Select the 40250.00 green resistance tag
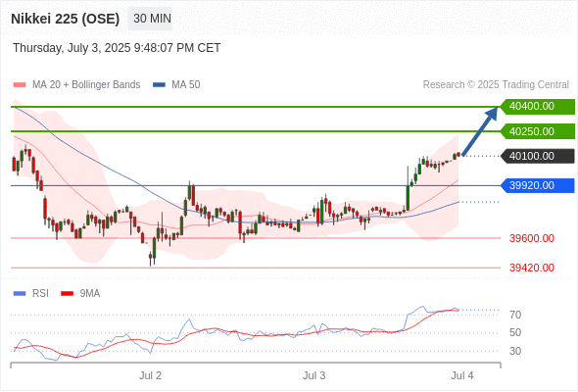578x392 pixels. click(x=538, y=131)
